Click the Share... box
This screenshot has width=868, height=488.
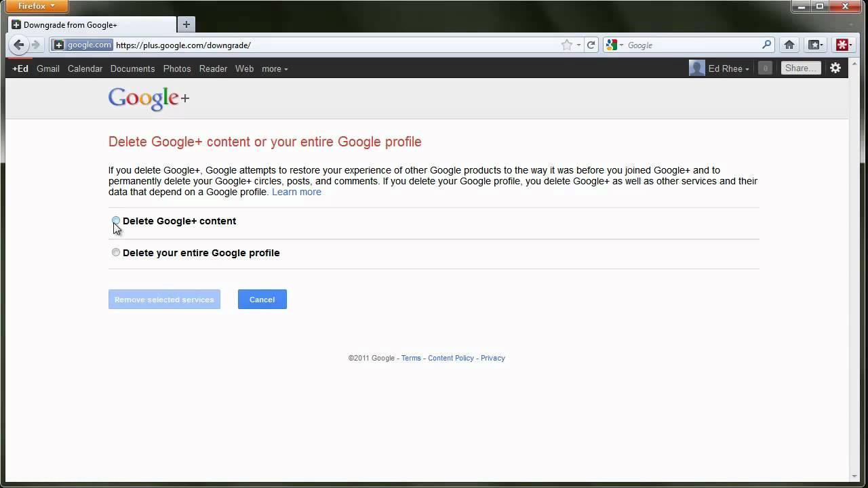(800, 68)
